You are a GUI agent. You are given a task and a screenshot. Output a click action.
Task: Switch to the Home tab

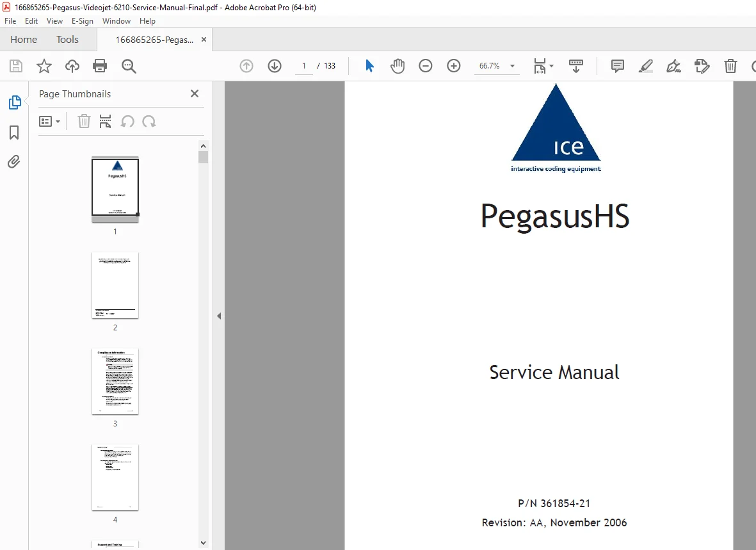pyautogui.click(x=24, y=40)
